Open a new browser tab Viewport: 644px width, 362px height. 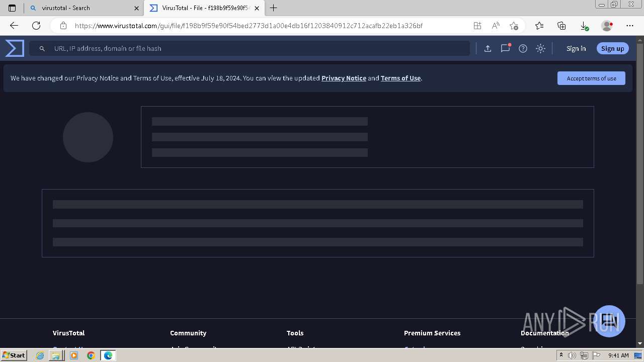(274, 8)
